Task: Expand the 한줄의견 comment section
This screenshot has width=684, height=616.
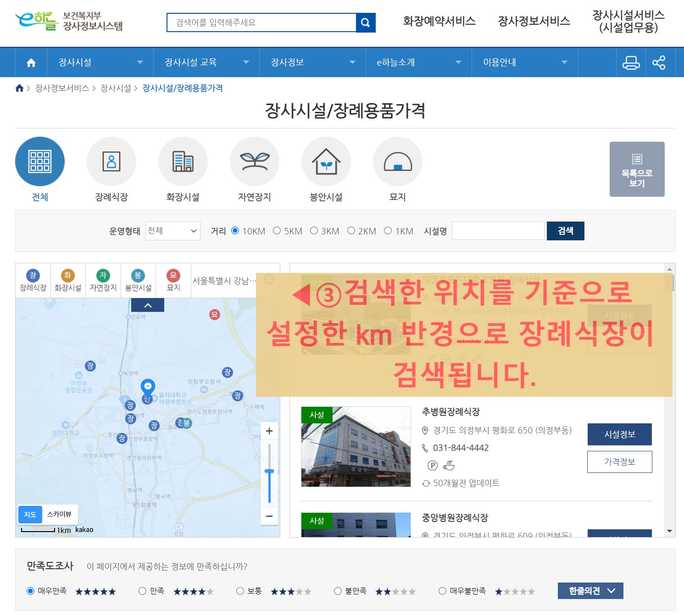Action: [590, 591]
